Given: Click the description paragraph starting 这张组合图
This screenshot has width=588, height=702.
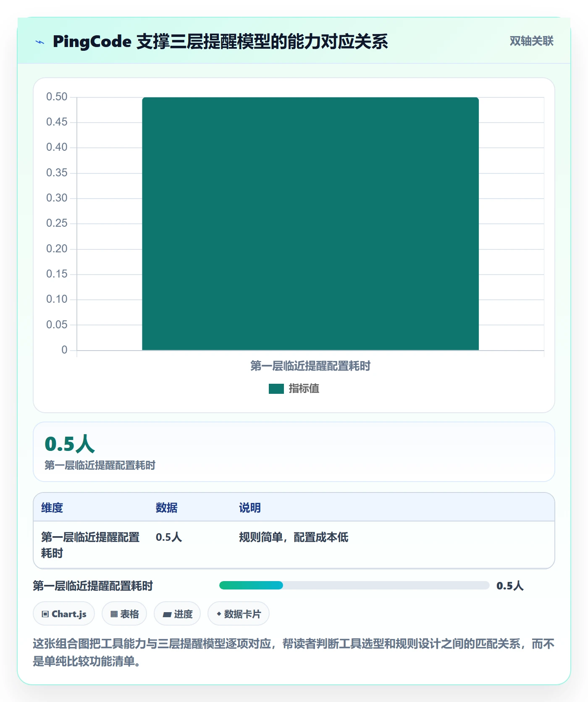Looking at the screenshot, I should (x=294, y=652).
